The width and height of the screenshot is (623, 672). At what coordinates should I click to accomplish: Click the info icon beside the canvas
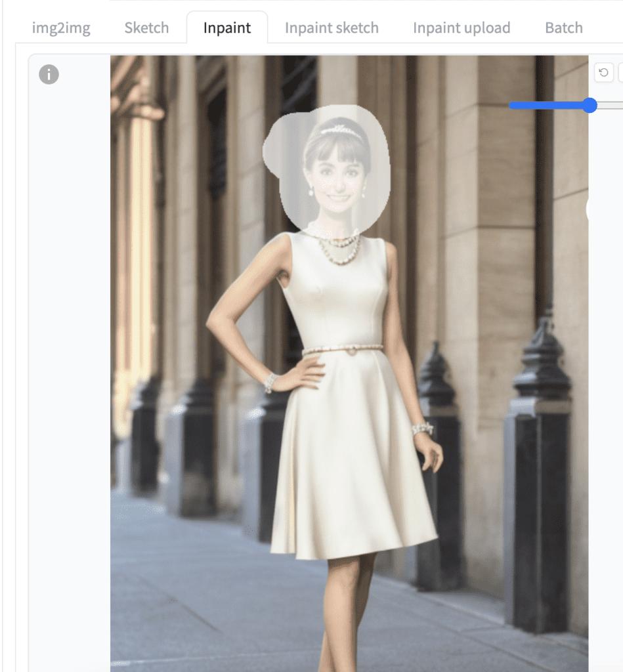pos(49,75)
